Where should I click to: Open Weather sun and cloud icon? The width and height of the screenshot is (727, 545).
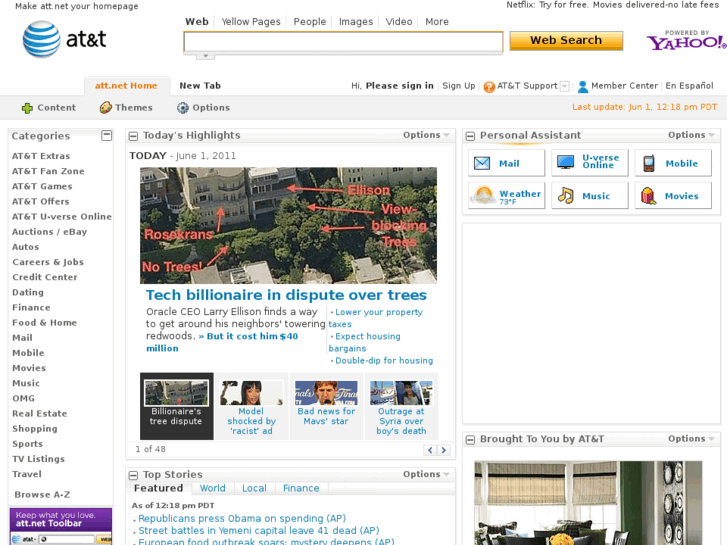[x=483, y=195]
